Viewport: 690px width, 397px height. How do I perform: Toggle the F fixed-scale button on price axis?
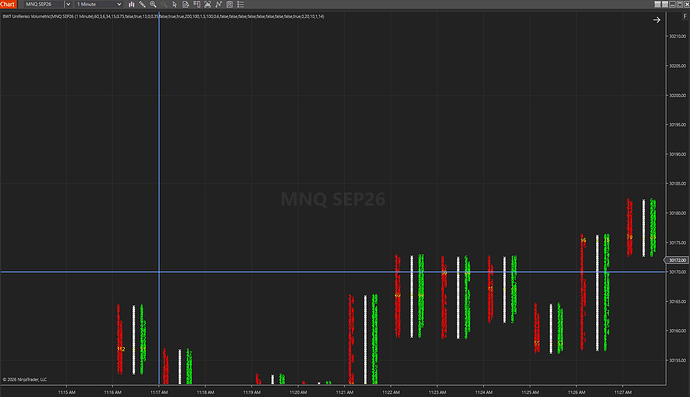point(685,16)
